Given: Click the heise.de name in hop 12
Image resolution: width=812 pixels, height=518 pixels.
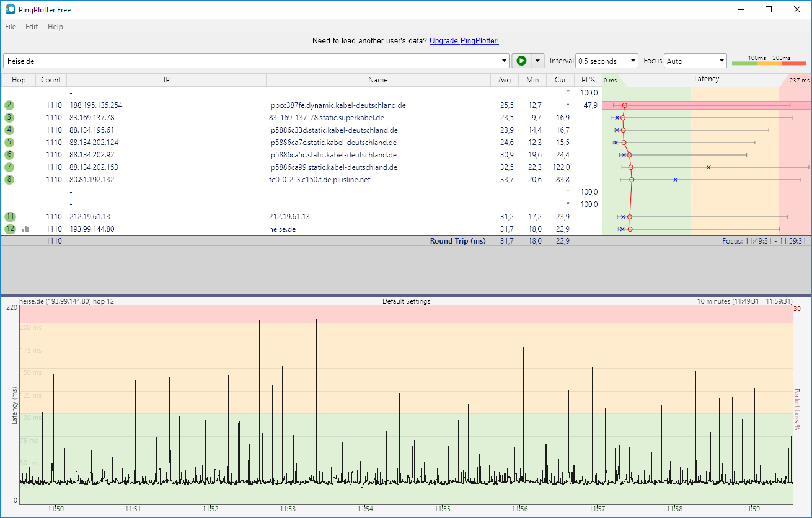Looking at the screenshot, I should tap(282, 229).
